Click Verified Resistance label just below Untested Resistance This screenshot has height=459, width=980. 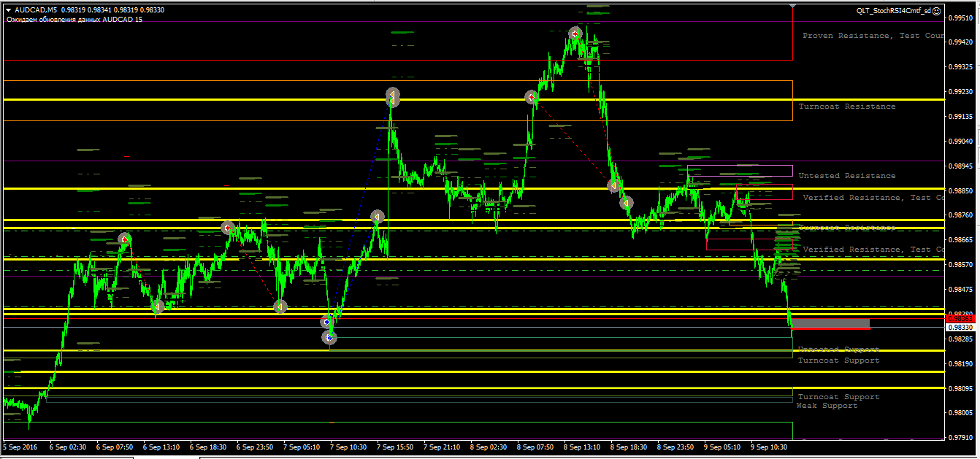(873, 198)
